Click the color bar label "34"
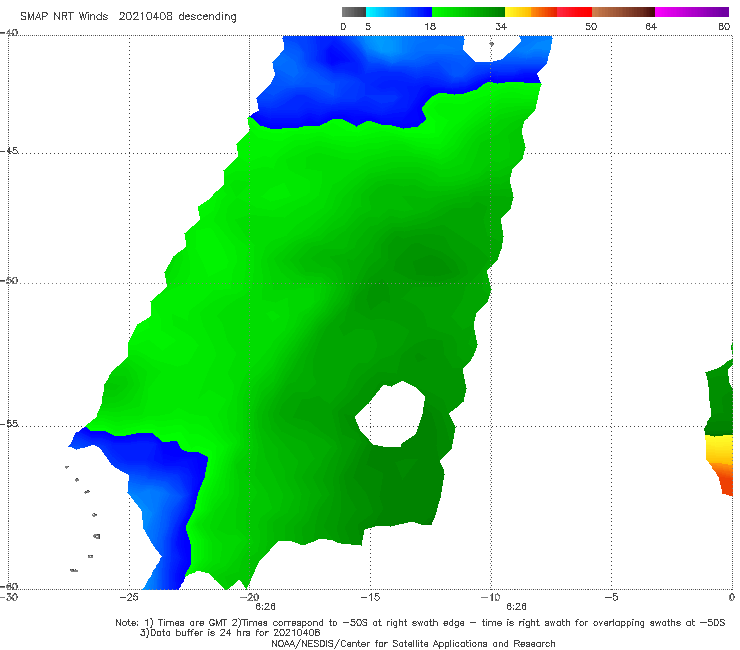 (501, 26)
